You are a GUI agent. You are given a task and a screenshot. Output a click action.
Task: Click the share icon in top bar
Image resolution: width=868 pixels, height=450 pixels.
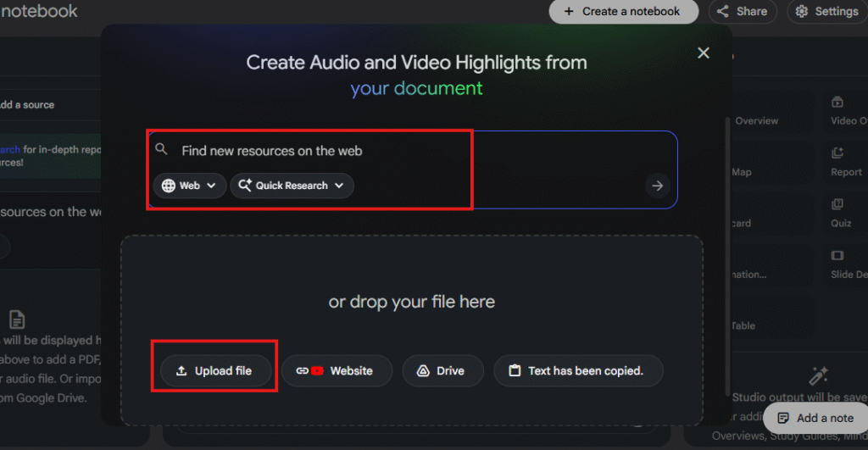pyautogui.click(x=722, y=12)
